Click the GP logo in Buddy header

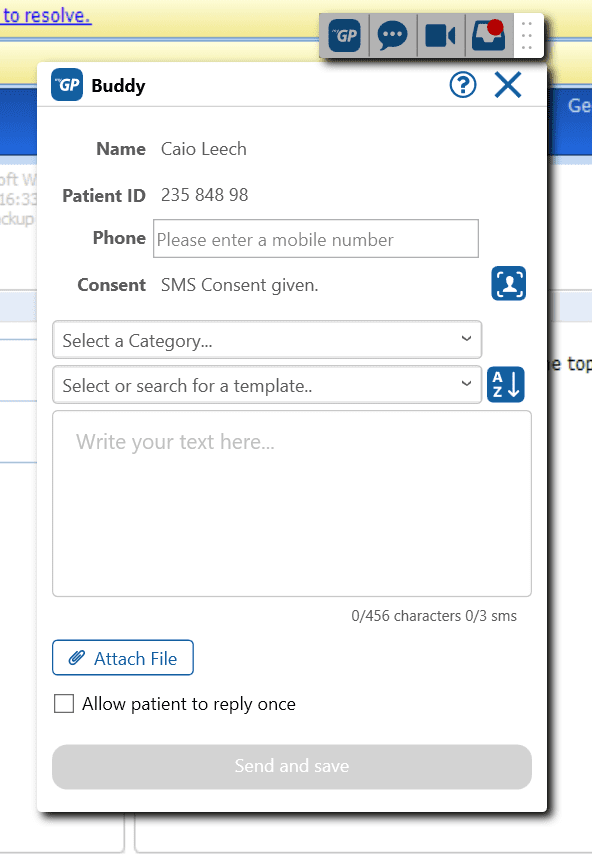pos(67,85)
